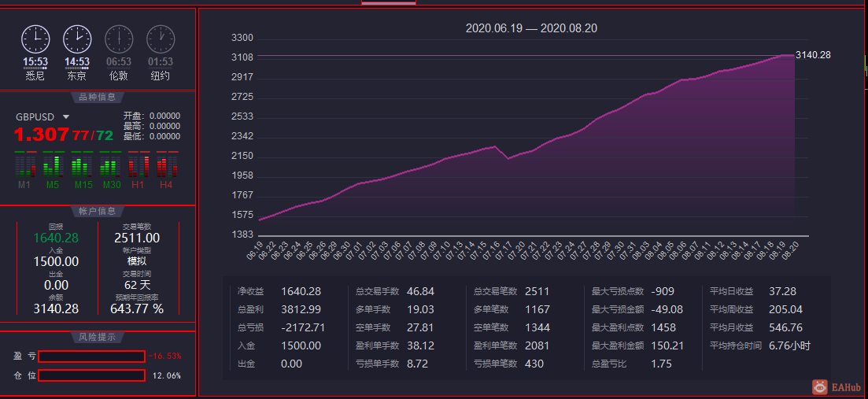Select the H1 timeframe signal bars
868x399 pixels.
click(139, 164)
